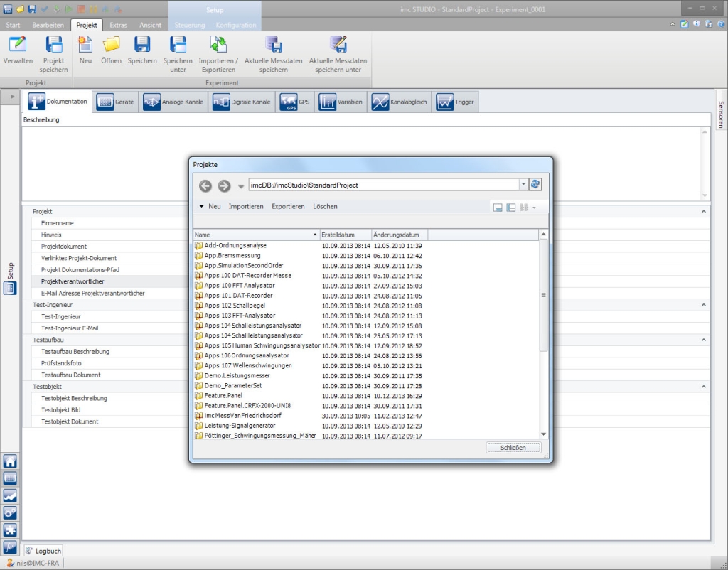The height and width of the screenshot is (570, 728).
Task: Click the Exportieren command in the Projekte dialog
Action: click(287, 206)
